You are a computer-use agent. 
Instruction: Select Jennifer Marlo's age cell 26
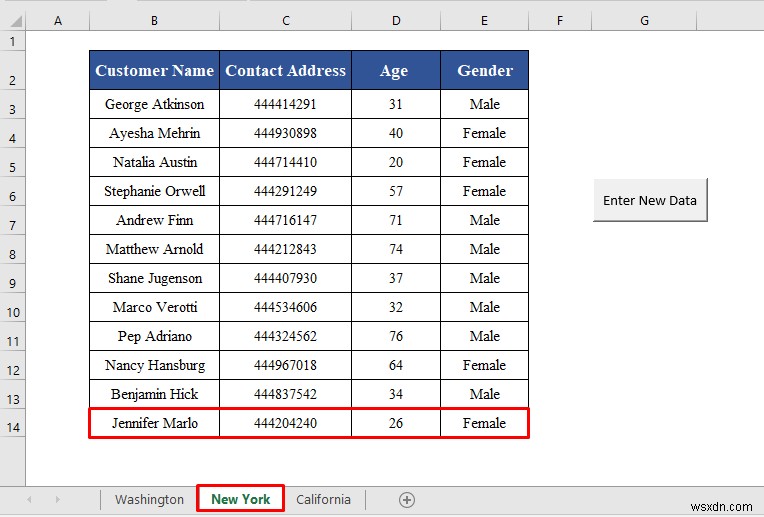[x=396, y=423]
